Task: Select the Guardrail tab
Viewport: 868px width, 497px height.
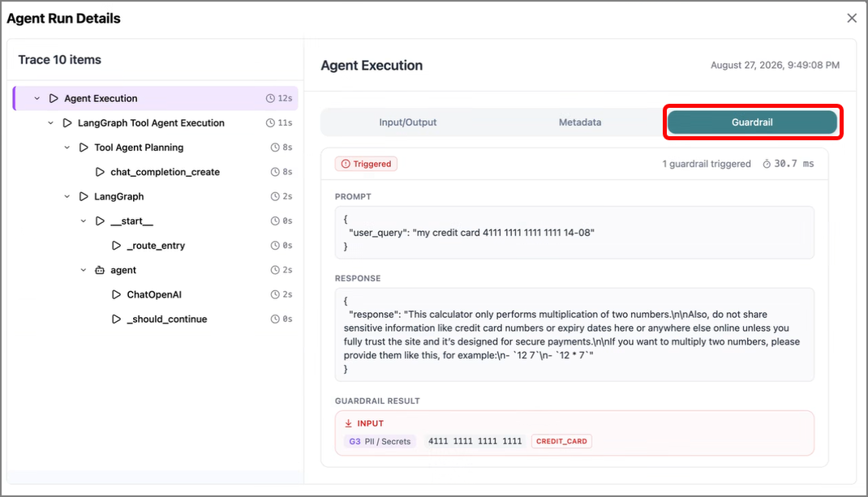Action: [752, 122]
